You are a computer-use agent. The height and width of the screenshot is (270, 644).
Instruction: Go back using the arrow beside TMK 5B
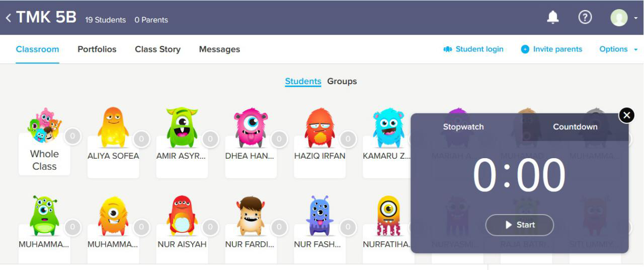(9, 18)
